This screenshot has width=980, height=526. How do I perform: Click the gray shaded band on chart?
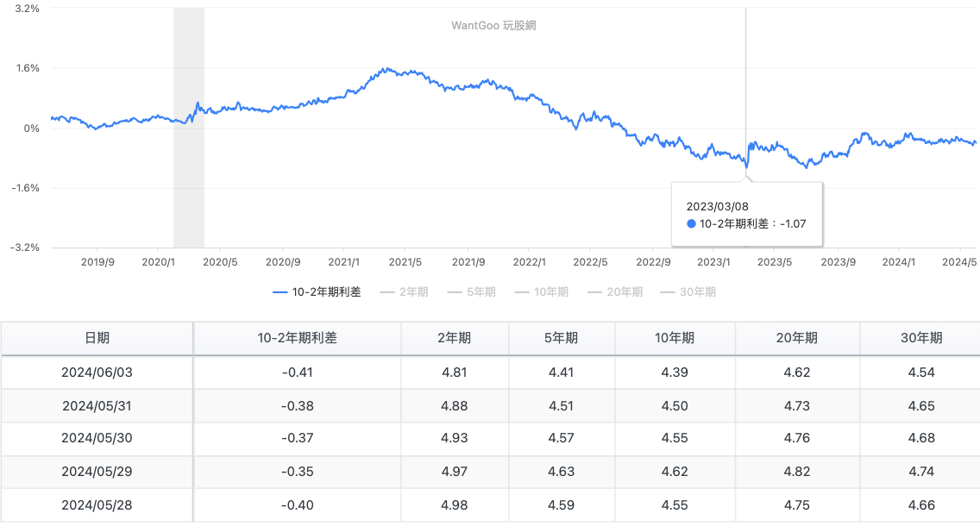(188, 128)
